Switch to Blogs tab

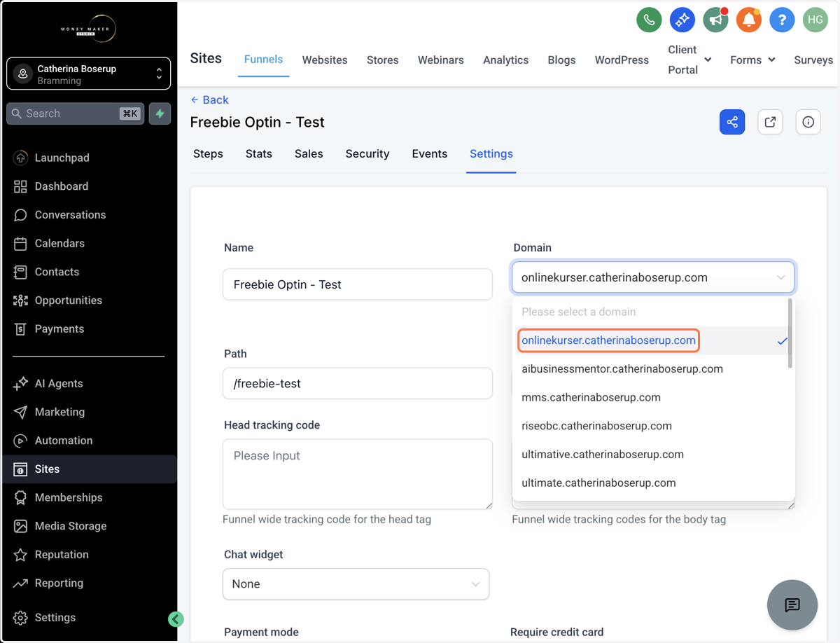tap(561, 60)
